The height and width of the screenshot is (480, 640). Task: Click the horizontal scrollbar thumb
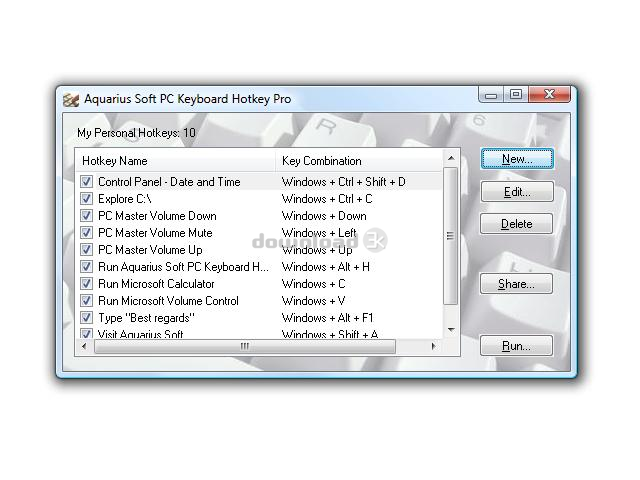tap(245, 347)
